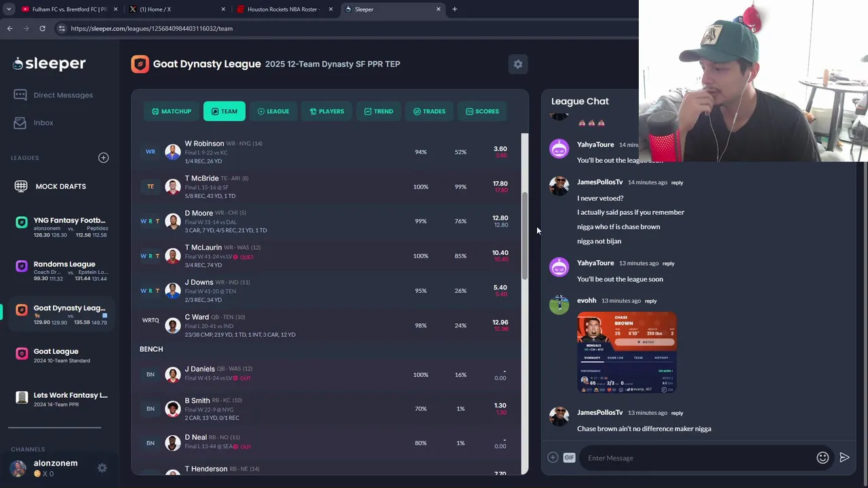Go back in browser
The width and height of the screenshot is (868, 488).
(9, 28)
